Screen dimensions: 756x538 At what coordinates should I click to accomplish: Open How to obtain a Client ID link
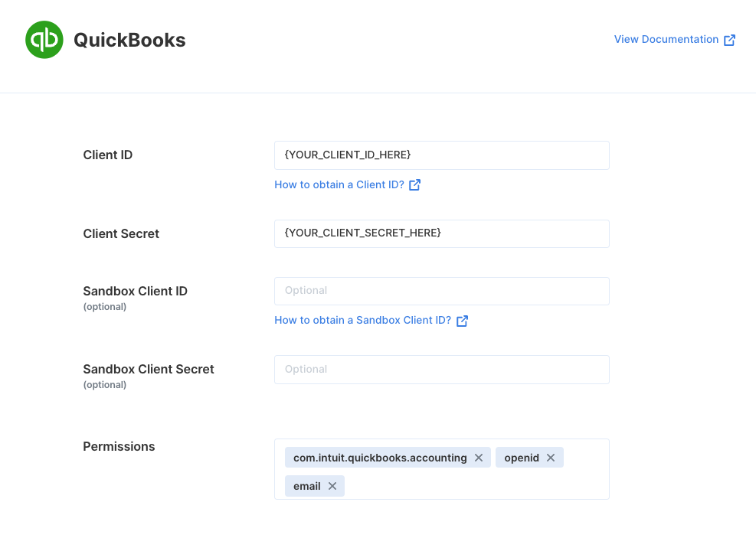(x=339, y=185)
